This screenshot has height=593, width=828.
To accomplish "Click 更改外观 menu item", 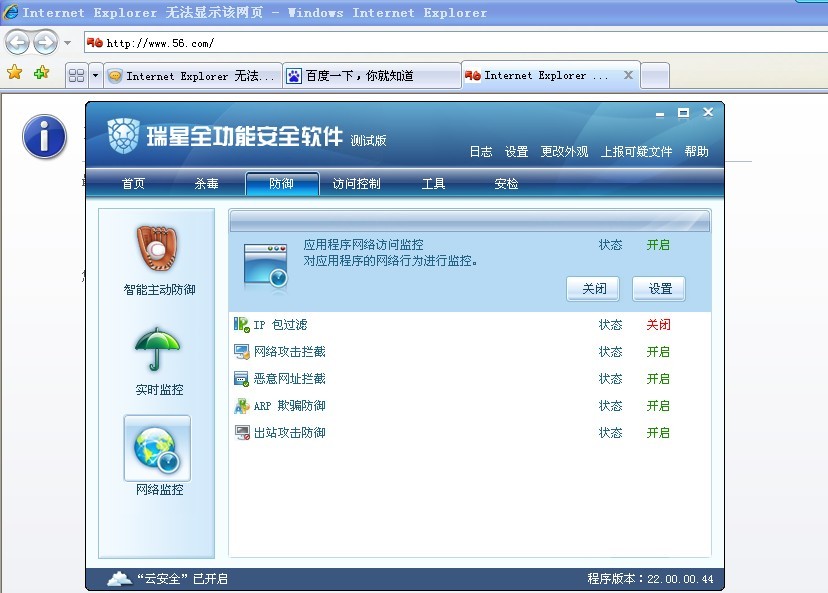I will (x=564, y=152).
